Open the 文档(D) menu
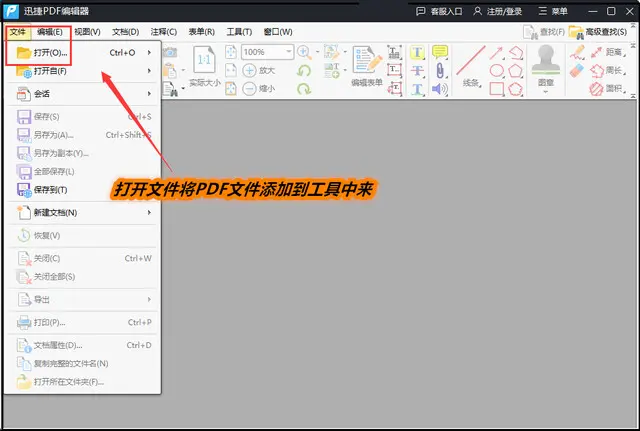Screen dimensions: 640x431 (125, 32)
